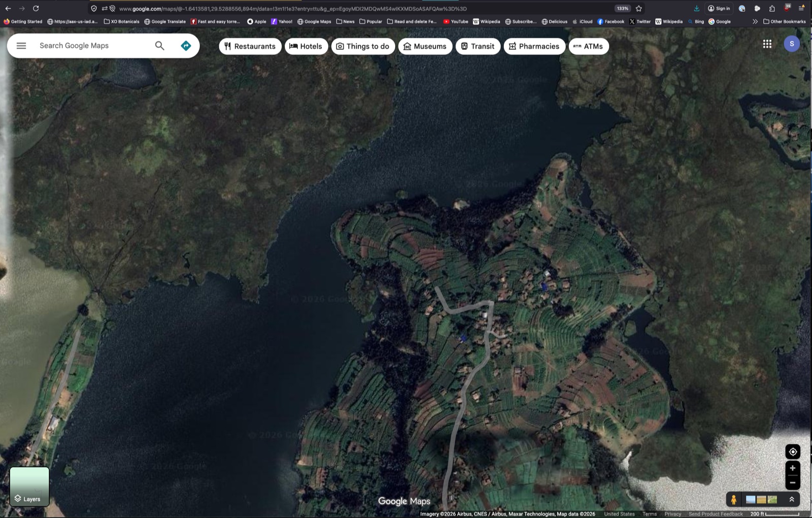Open the main menu hamburger icon

click(x=21, y=45)
